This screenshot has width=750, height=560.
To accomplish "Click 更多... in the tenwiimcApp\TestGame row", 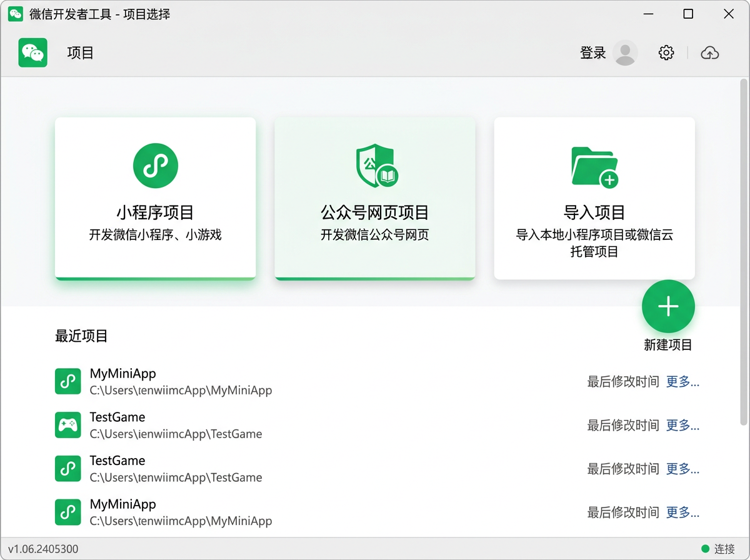I will click(682, 469).
